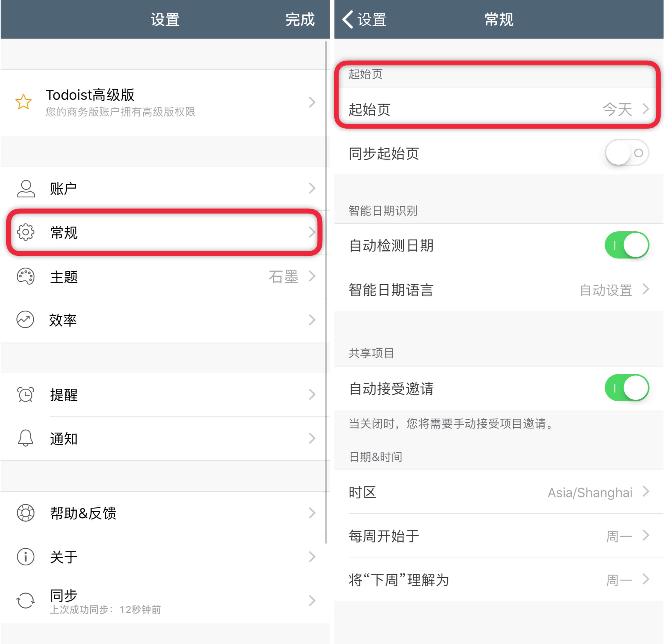This screenshot has width=667, height=644.
Task: Click the help lifebuoy icon
Action: 26,513
